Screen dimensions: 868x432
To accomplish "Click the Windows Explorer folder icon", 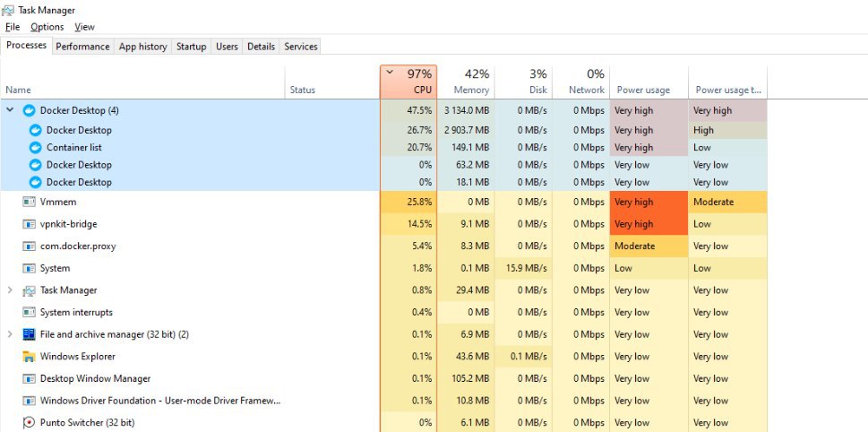I will [x=29, y=357].
